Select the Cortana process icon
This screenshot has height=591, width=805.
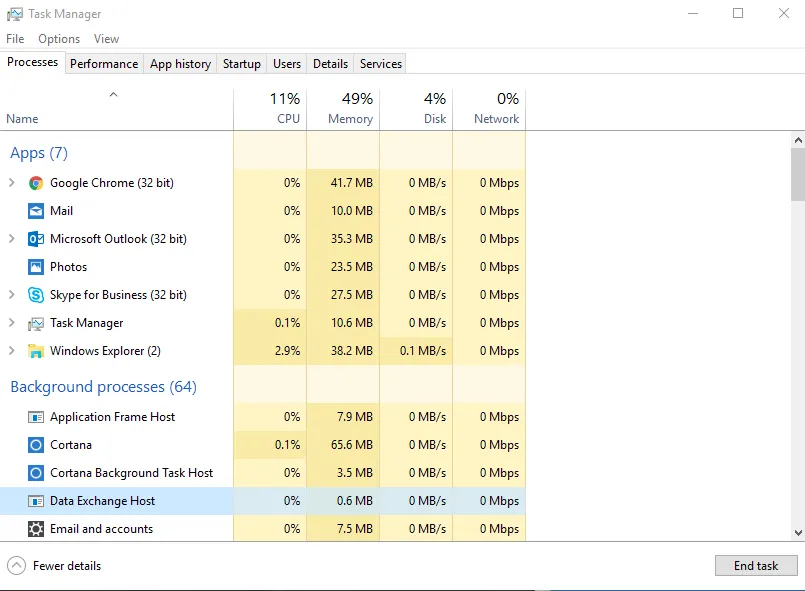click(x=36, y=445)
